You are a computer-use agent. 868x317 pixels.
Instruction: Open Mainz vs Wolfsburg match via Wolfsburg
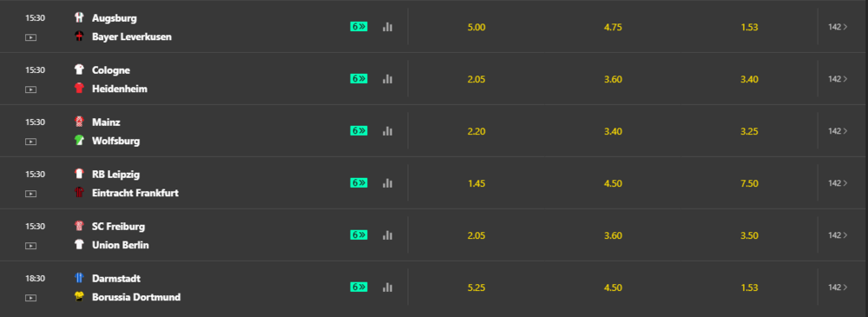coord(115,141)
